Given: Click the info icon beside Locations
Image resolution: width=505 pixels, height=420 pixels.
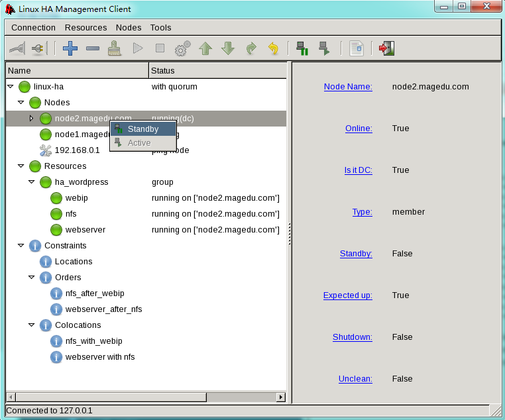Looking at the screenshot, I should tap(46, 262).
